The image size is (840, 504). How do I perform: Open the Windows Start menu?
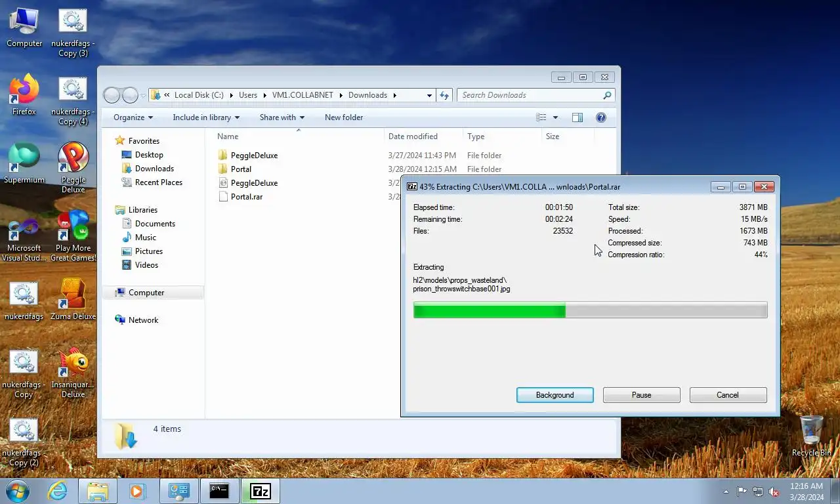click(17, 491)
